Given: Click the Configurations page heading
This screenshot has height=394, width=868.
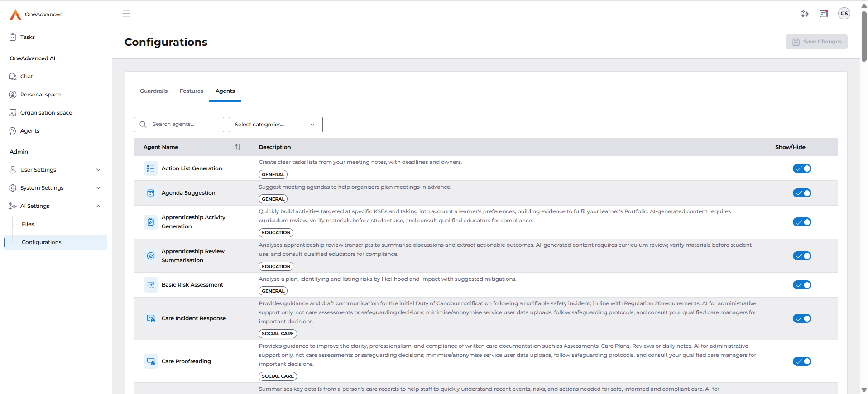Looking at the screenshot, I should 166,42.
